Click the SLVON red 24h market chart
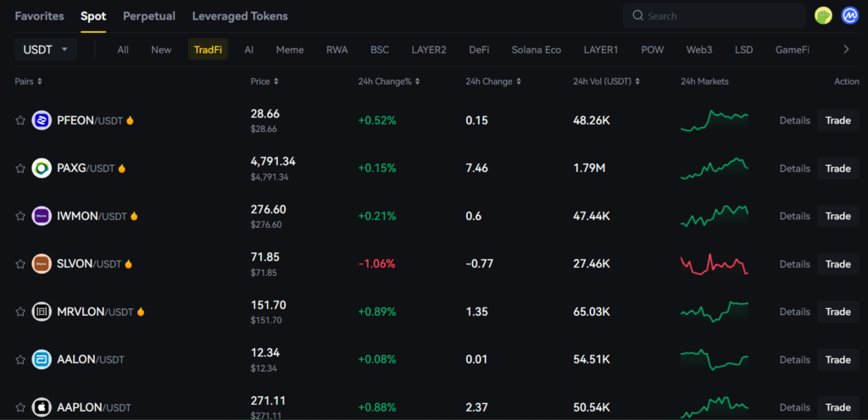Image resolution: width=868 pixels, height=420 pixels. coord(714,264)
